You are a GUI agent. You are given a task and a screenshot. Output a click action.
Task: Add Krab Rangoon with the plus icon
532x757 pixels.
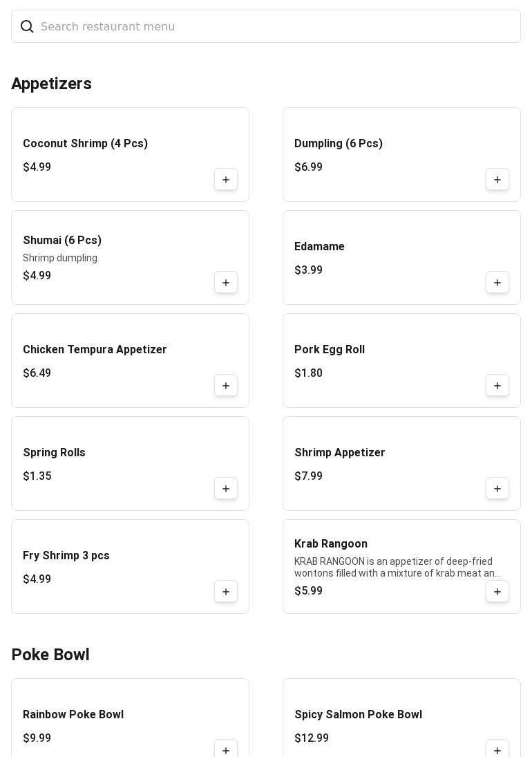coord(497,592)
